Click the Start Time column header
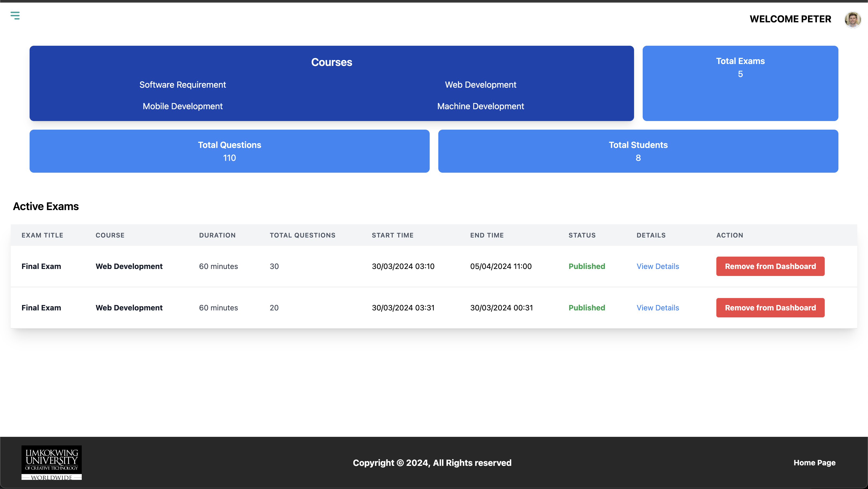868x489 pixels. pos(392,235)
